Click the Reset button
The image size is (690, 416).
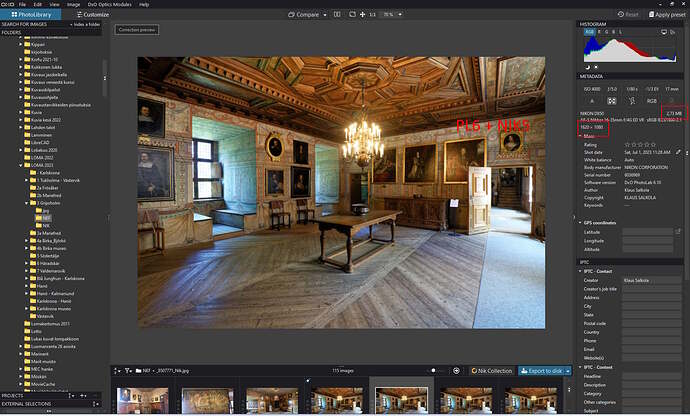coord(630,15)
